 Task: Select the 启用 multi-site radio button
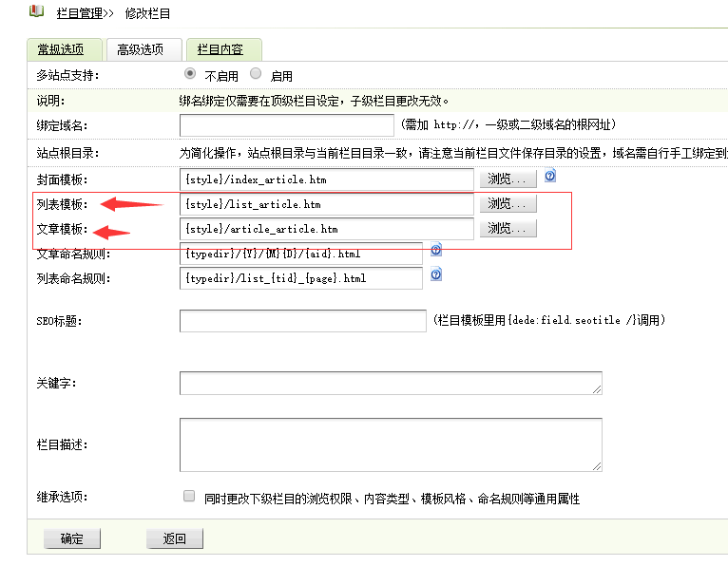click(256, 74)
